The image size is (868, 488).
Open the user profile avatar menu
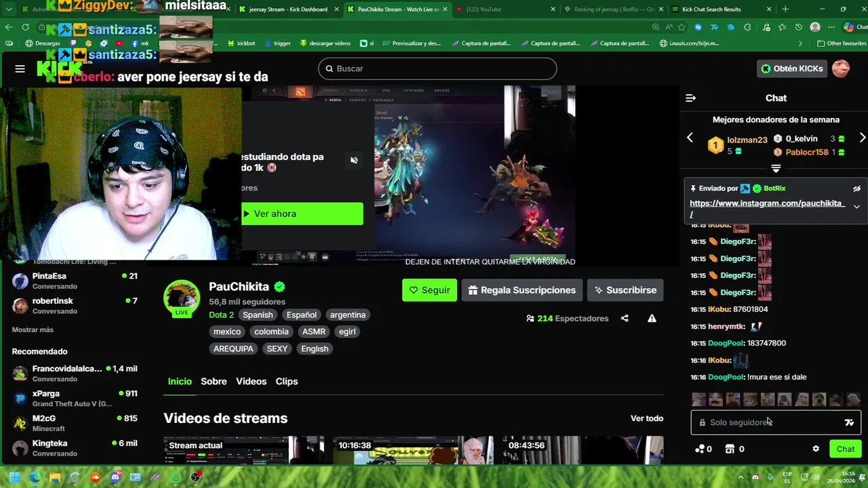click(x=841, y=68)
